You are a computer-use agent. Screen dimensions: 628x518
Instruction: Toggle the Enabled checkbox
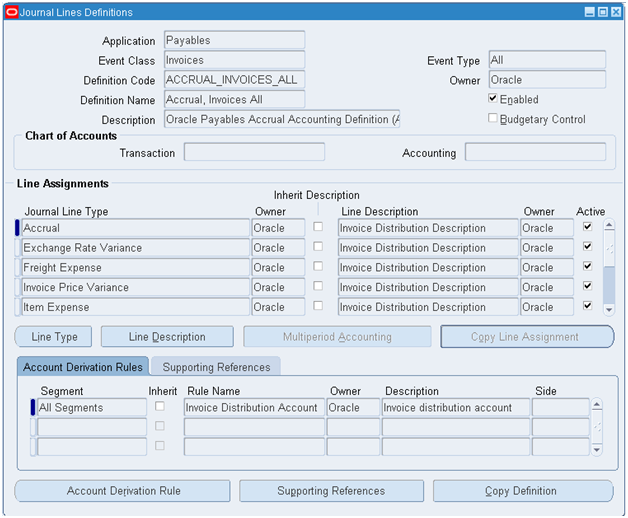493,98
